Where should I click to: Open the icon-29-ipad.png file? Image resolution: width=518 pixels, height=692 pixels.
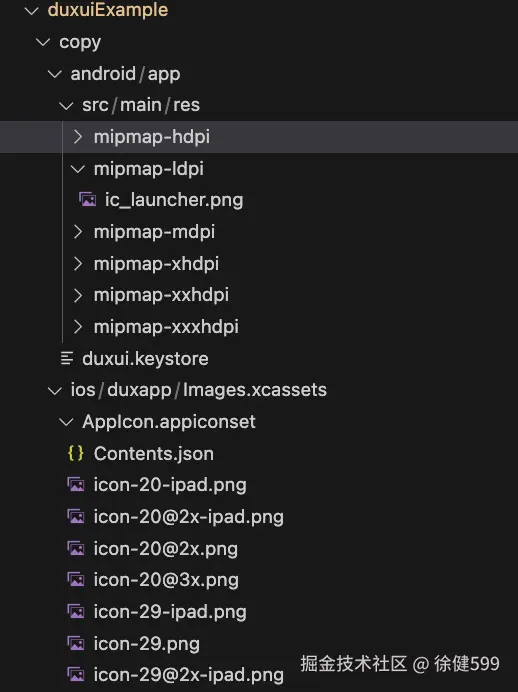170,612
